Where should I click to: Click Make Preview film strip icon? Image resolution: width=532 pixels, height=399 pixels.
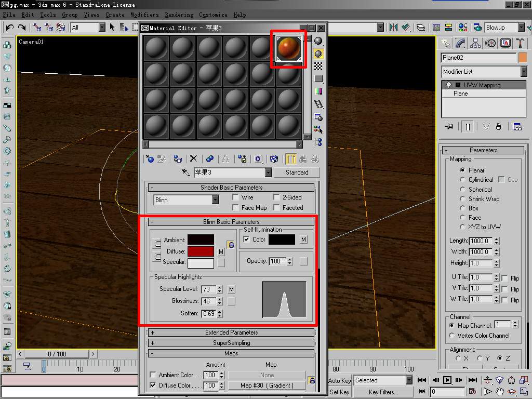click(318, 104)
